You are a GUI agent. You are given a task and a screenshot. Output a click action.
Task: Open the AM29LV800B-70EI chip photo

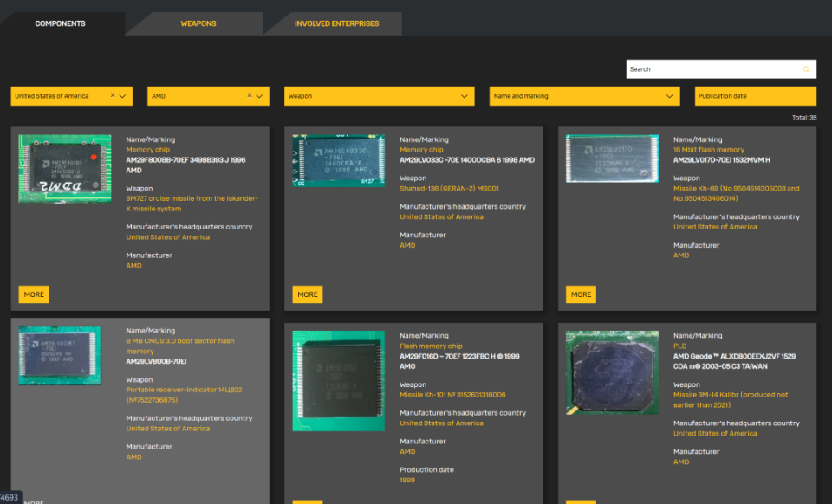60,355
